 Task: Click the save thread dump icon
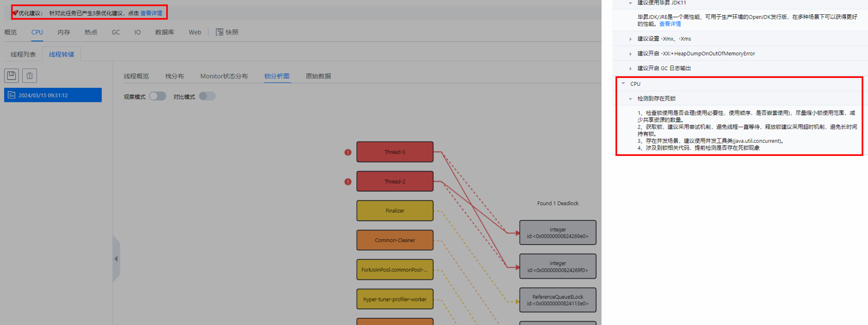tap(11, 75)
